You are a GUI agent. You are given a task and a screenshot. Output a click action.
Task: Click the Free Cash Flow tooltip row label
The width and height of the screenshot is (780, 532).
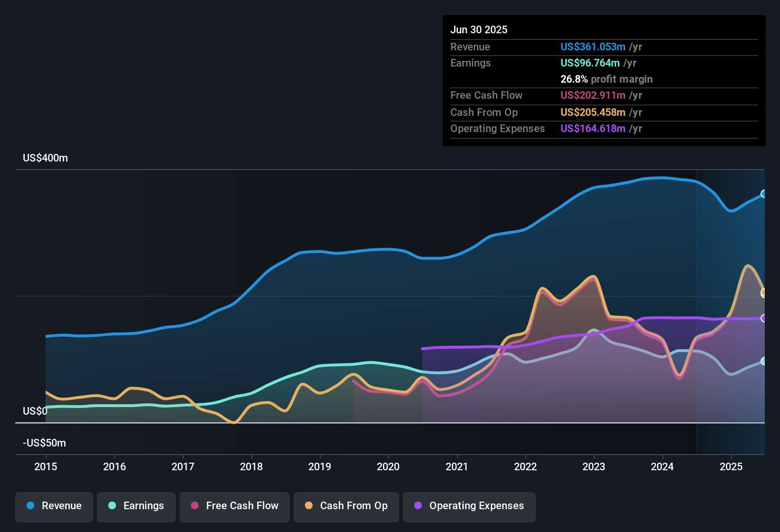486,95
